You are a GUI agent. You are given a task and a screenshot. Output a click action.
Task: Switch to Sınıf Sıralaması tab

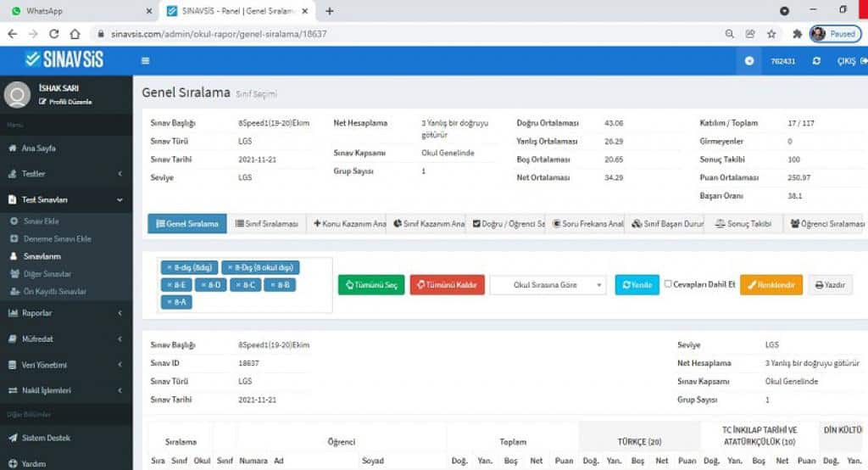pos(266,224)
